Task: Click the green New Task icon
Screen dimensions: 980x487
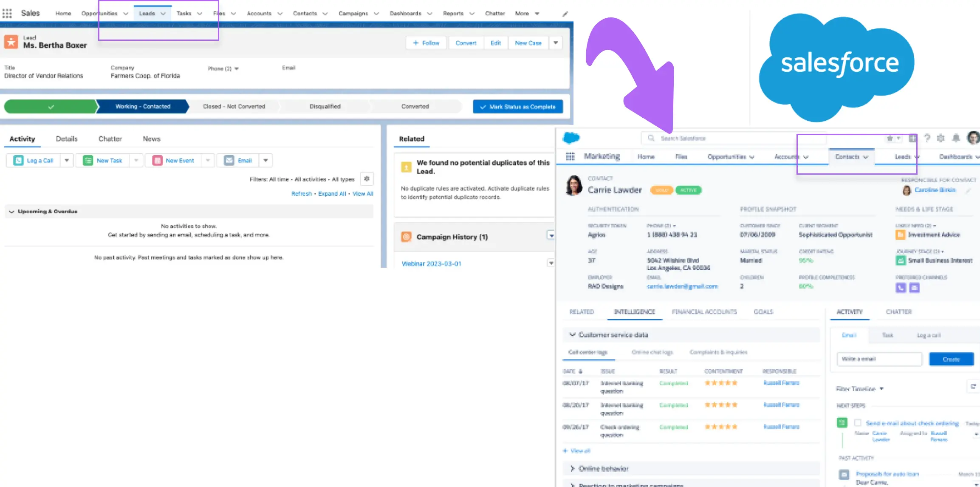Action: pyautogui.click(x=88, y=160)
